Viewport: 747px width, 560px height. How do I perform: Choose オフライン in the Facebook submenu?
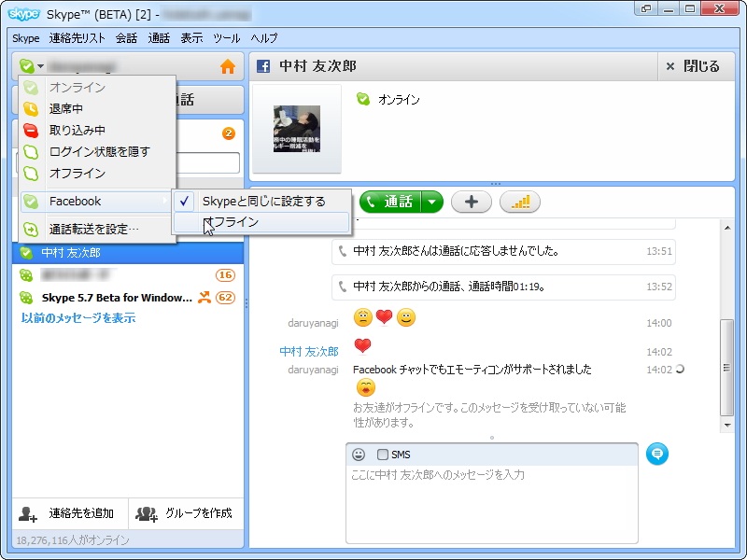(x=261, y=222)
